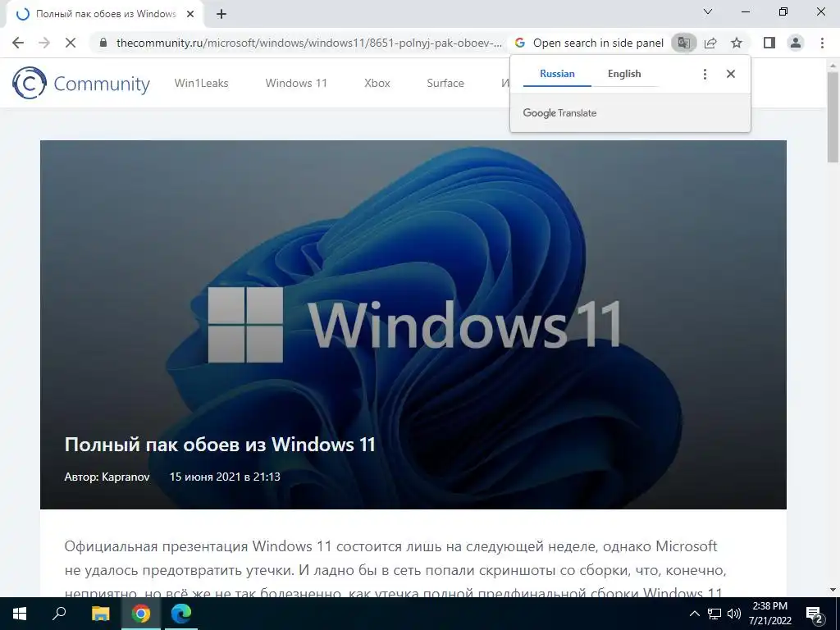Close the Google Translate popup
This screenshot has width=840, height=630.
click(x=731, y=74)
